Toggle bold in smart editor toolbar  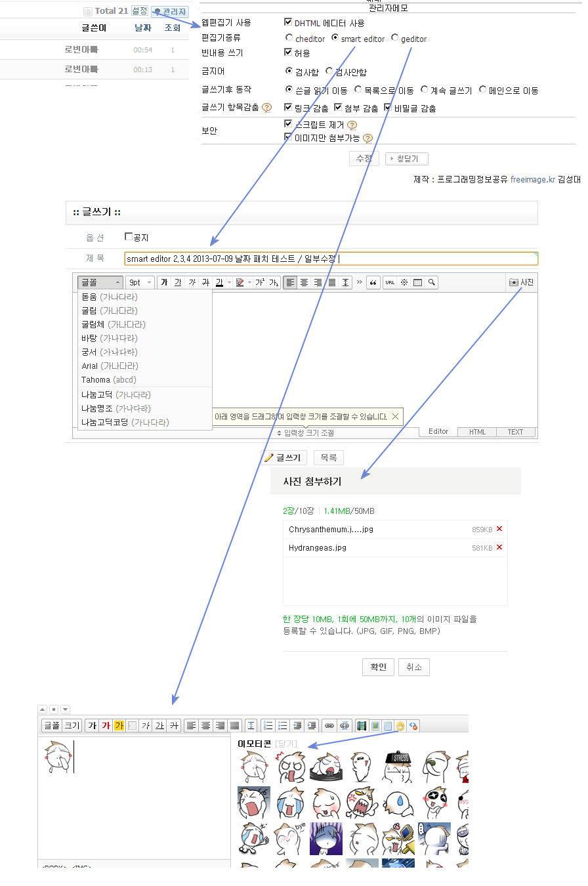(164, 282)
